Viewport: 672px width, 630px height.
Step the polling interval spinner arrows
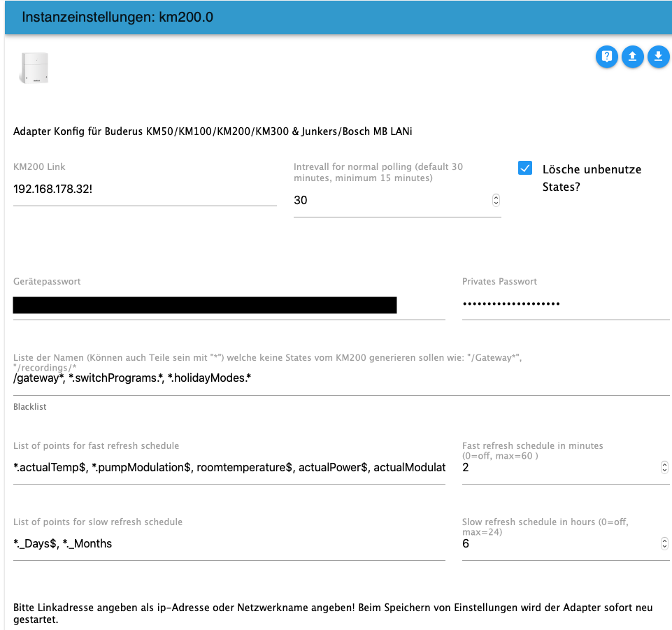(496, 200)
